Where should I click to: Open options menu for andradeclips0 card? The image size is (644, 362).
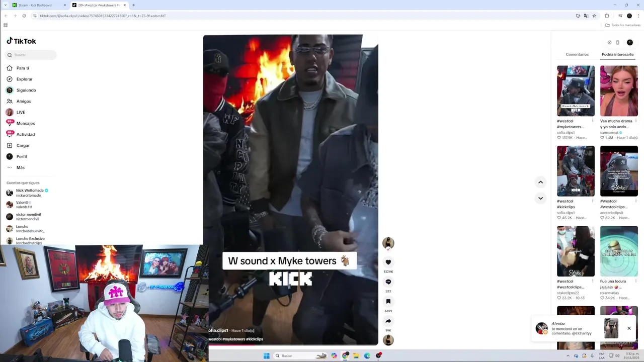pyautogui.click(x=635, y=201)
